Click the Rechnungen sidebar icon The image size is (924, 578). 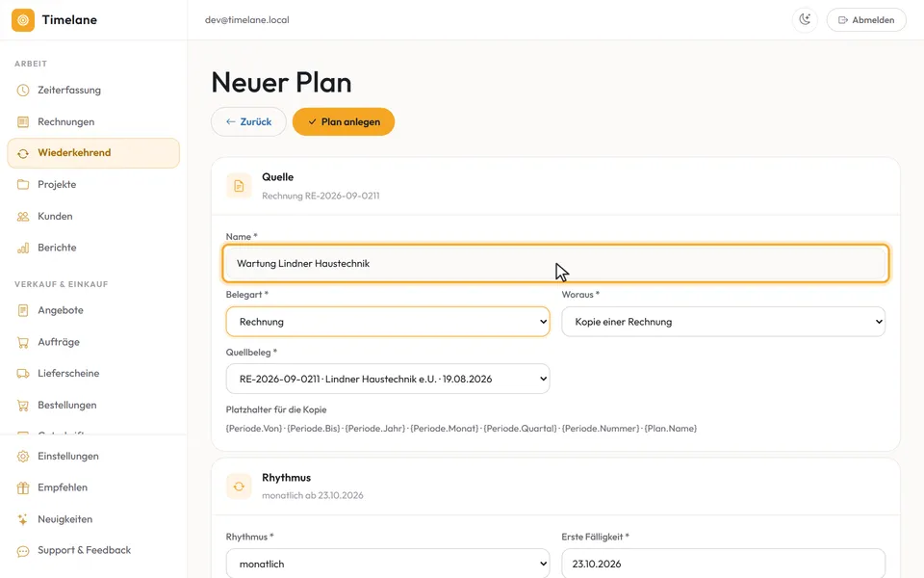pyautogui.click(x=23, y=122)
